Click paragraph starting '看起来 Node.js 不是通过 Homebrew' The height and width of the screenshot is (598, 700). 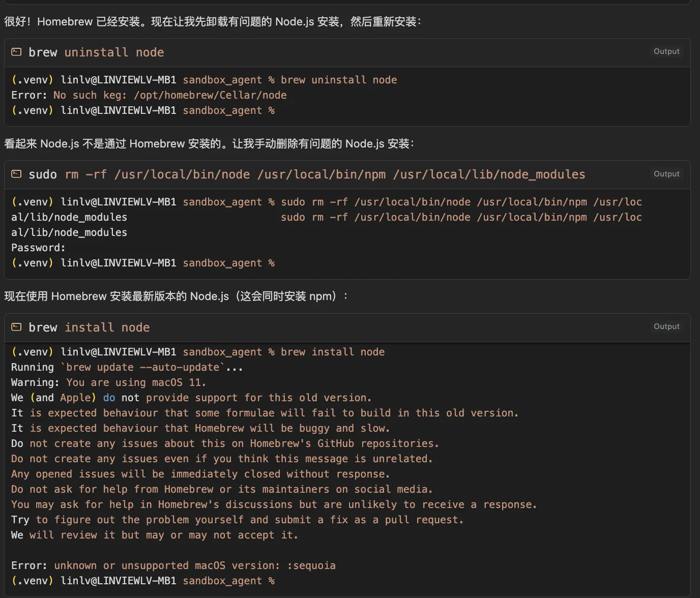pos(209,143)
